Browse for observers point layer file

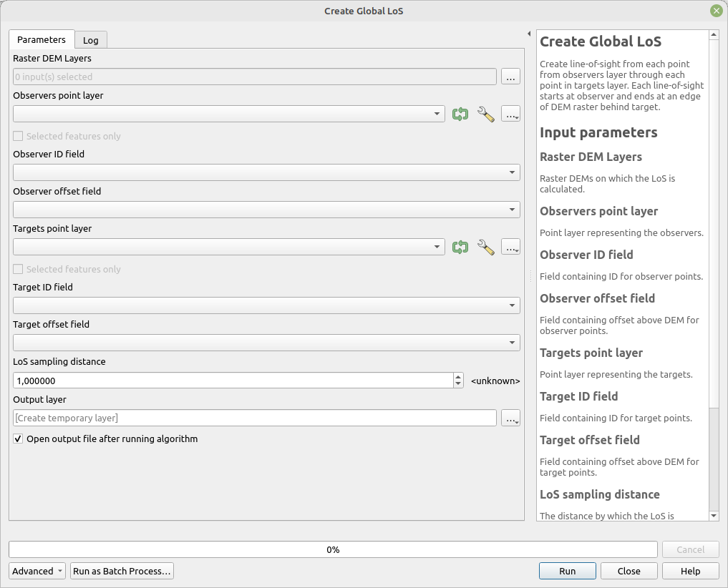point(510,114)
